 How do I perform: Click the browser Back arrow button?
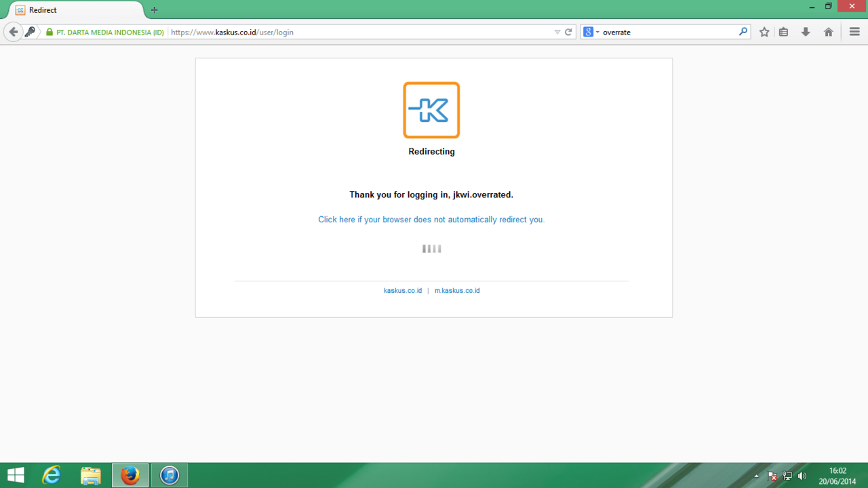tap(13, 32)
